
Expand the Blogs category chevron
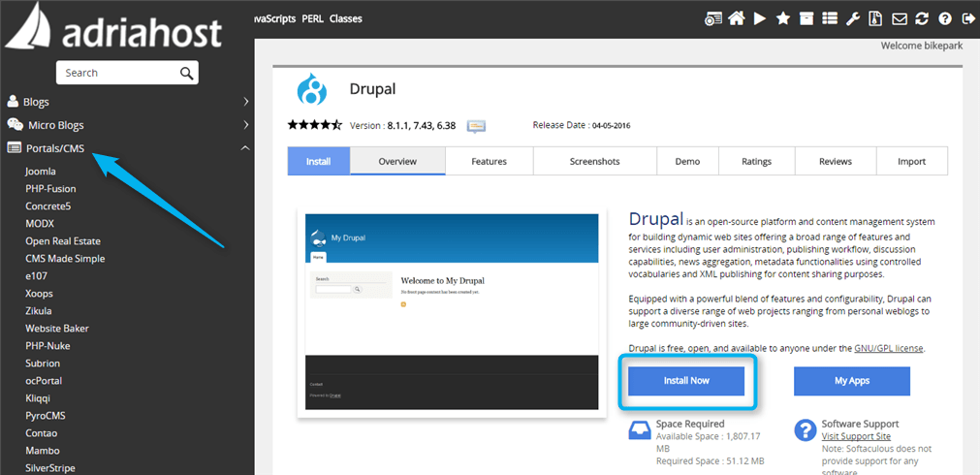tap(245, 101)
